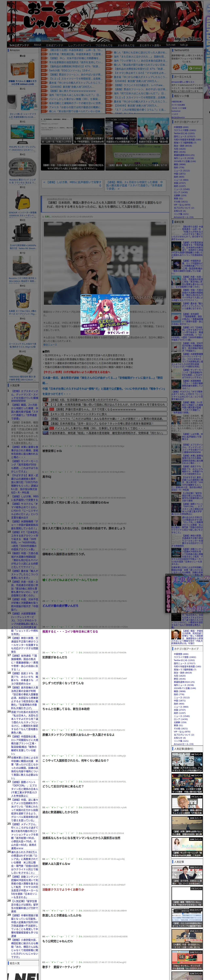Screen dimensions: 210x980
Task: Select comment ちゃんと仕事してるな、新生日本政府
Action: coord(66,709)
